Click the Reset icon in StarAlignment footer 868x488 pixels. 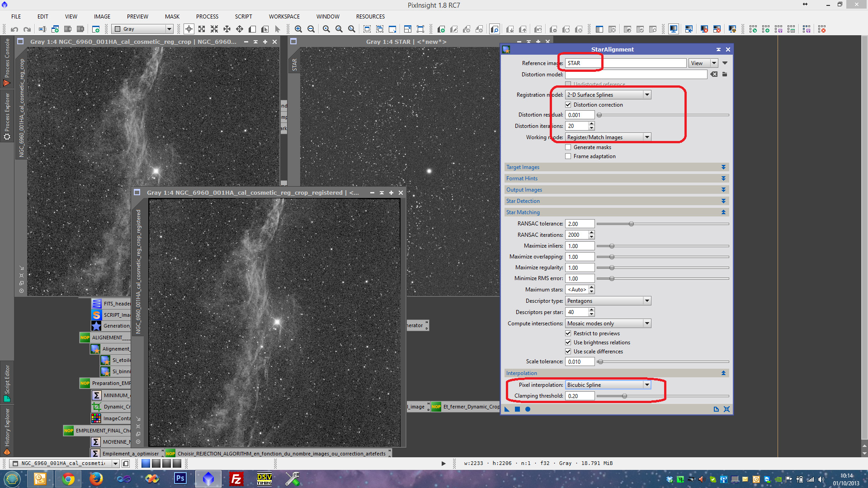726,409
